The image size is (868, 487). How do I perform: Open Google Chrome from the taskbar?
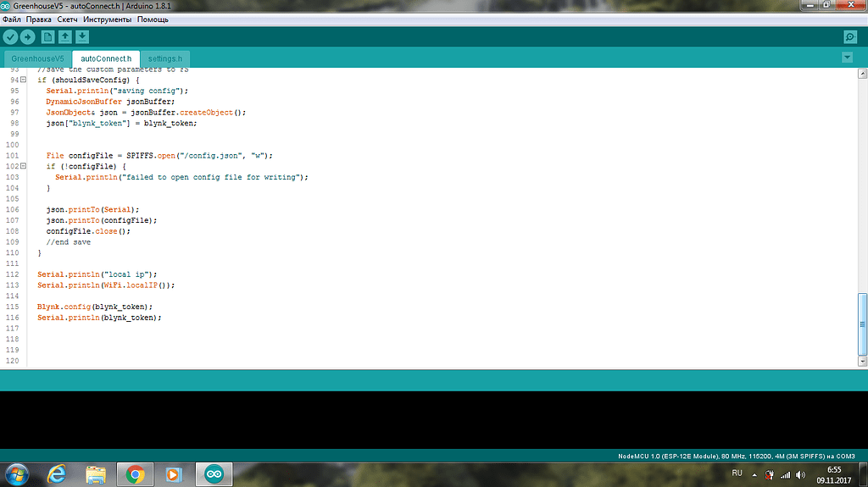tap(133, 474)
